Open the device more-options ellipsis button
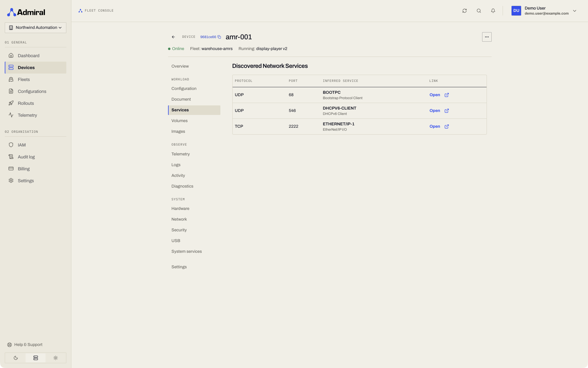 pos(487,37)
